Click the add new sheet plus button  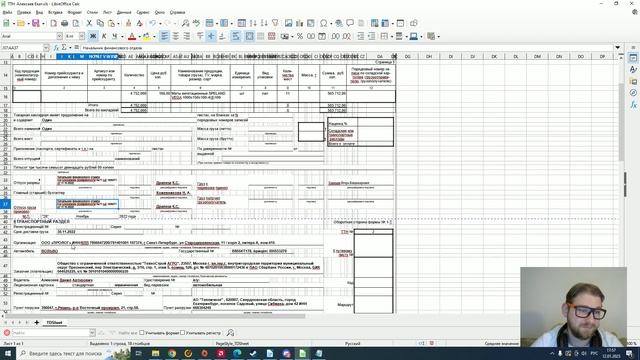tap(37, 322)
